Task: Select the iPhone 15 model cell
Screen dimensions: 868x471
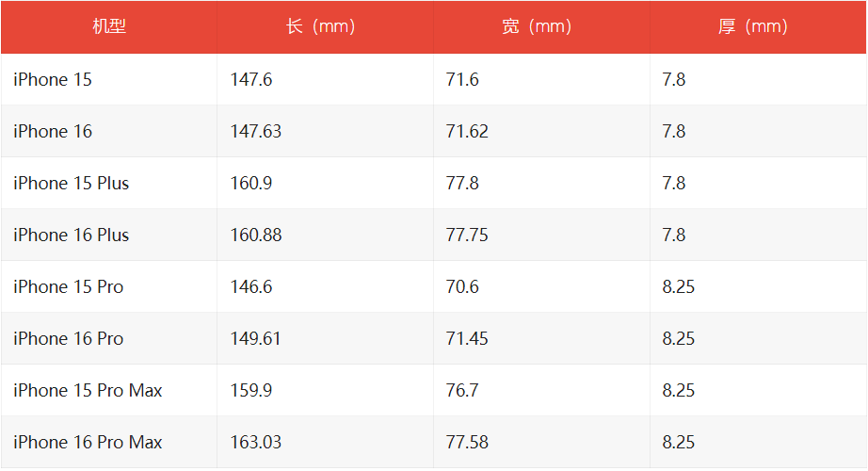Action: 53,80
